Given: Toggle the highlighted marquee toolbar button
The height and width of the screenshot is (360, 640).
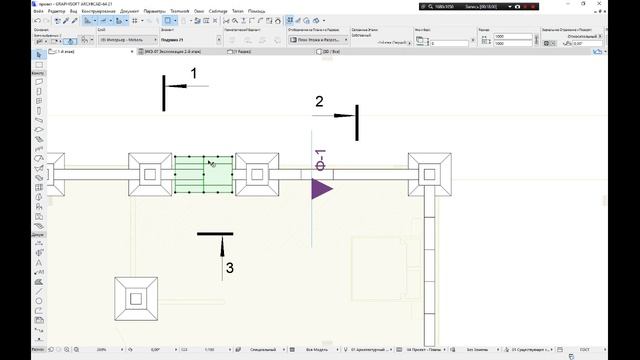Looking at the screenshot, I should pyautogui.click(x=168, y=20).
